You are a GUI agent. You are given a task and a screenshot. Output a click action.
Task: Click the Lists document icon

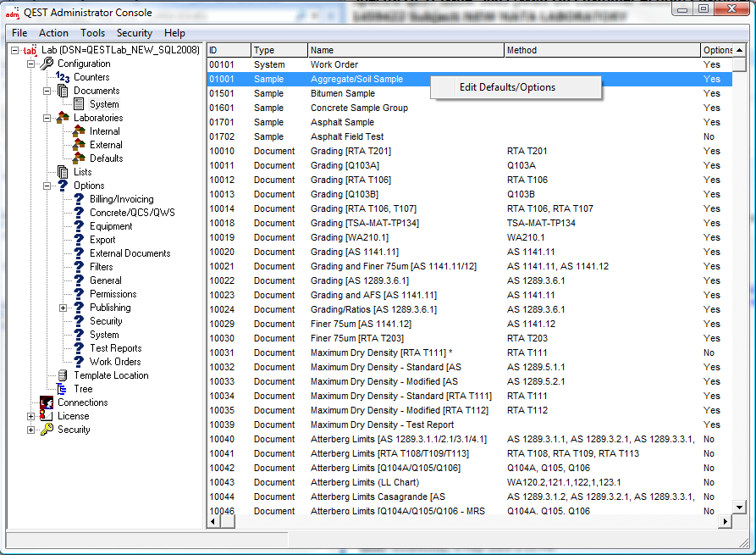pyautogui.click(x=63, y=172)
